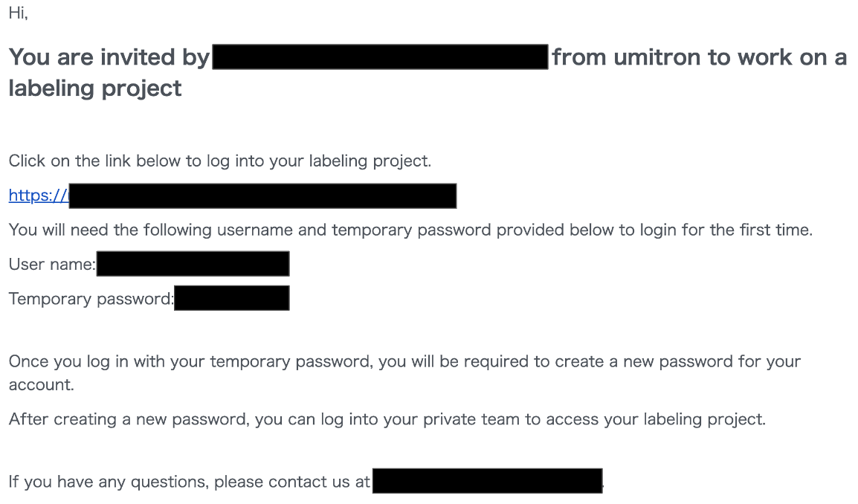Click 'You are invited by' heading text
858x504 pixels.
point(109,57)
